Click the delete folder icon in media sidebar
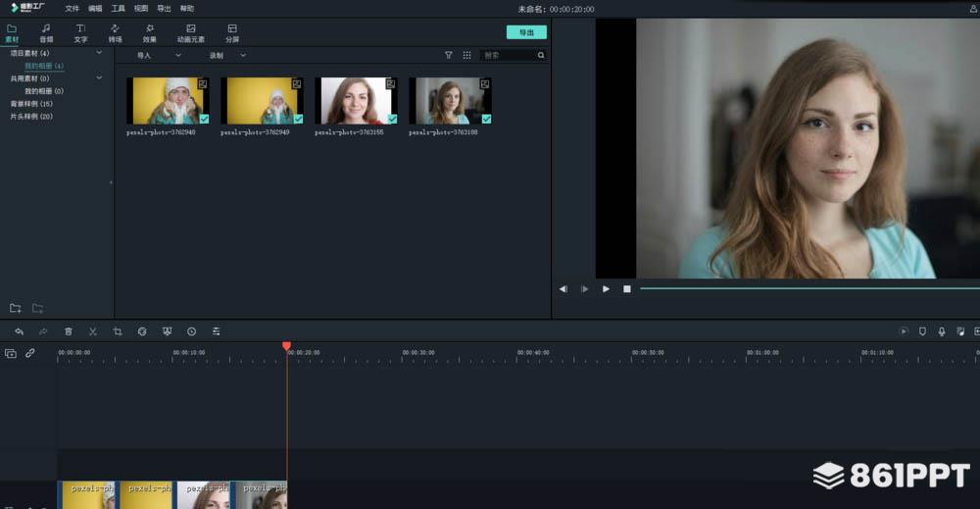Viewport: 980px width, 509px height. [37, 308]
